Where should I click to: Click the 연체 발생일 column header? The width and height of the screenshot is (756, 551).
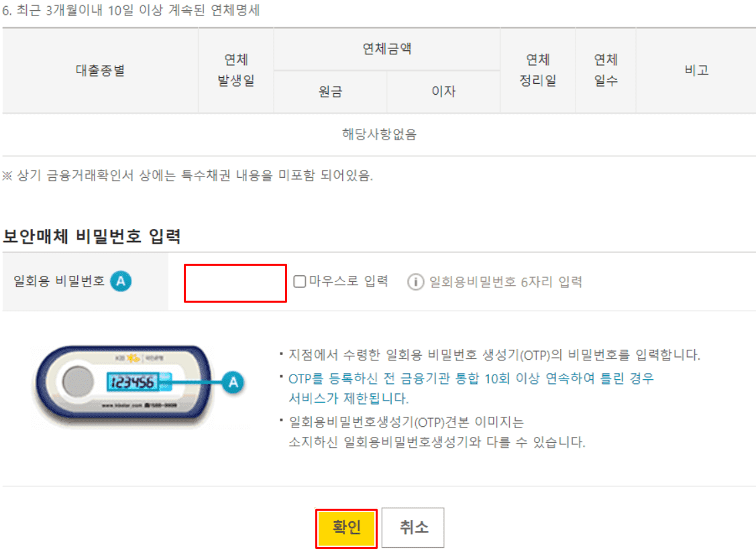pos(235,70)
